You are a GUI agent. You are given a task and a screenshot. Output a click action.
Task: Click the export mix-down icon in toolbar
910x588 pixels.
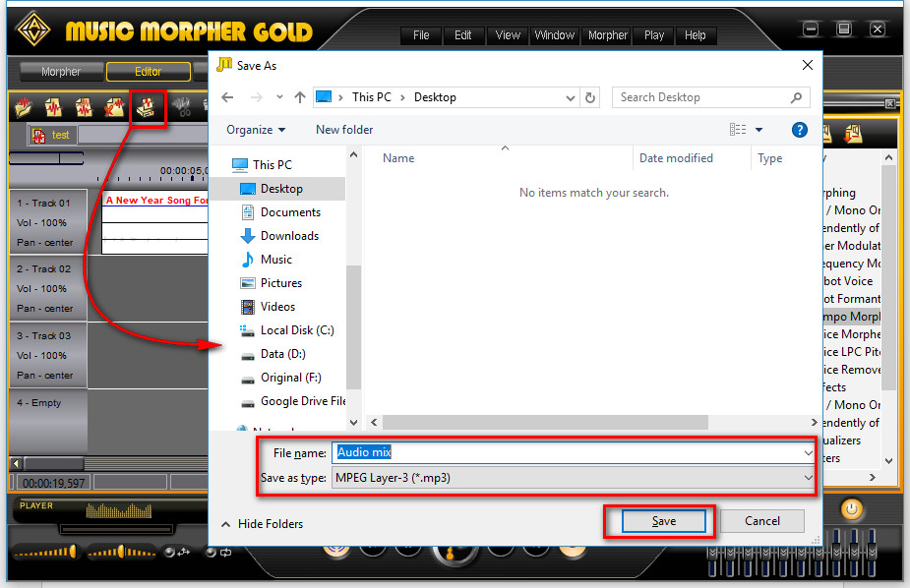[146, 107]
